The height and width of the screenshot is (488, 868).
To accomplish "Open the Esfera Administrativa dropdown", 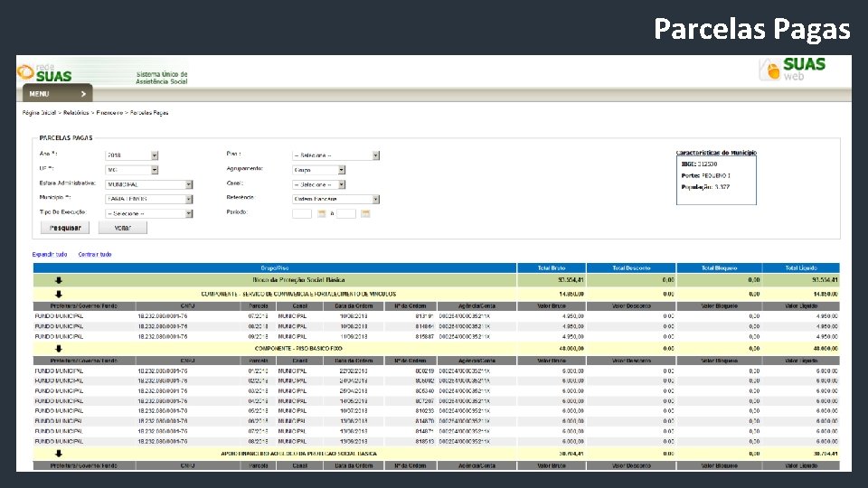I will tap(149, 184).
